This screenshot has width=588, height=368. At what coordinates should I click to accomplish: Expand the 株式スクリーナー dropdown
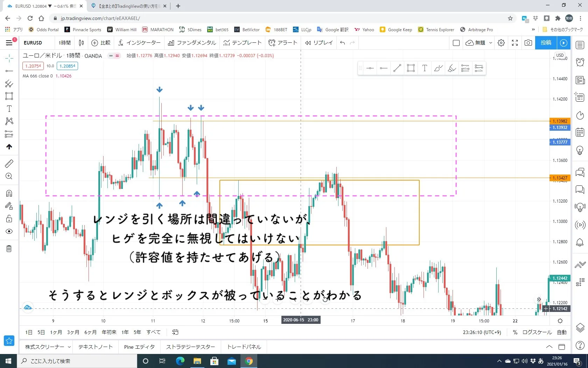pos(69,347)
